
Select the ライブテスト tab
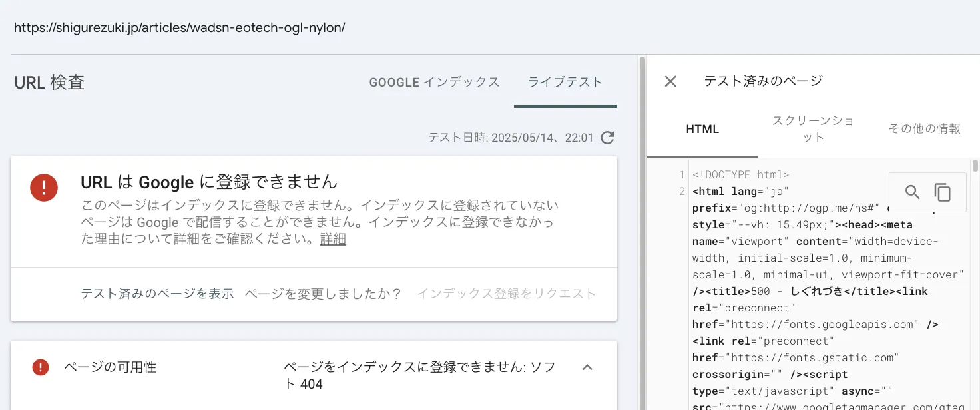point(565,83)
